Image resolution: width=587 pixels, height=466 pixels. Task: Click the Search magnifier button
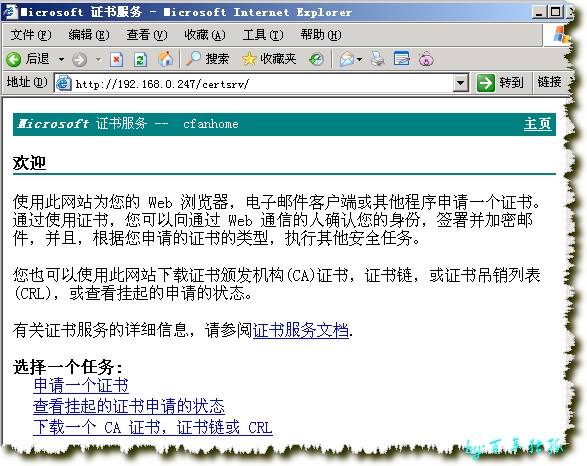tap(207, 59)
